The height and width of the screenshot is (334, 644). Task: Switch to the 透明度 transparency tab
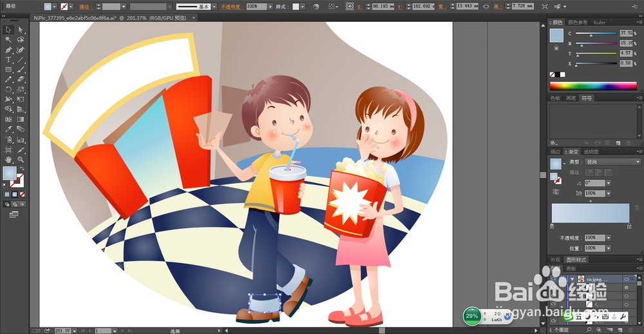pos(591,152)
